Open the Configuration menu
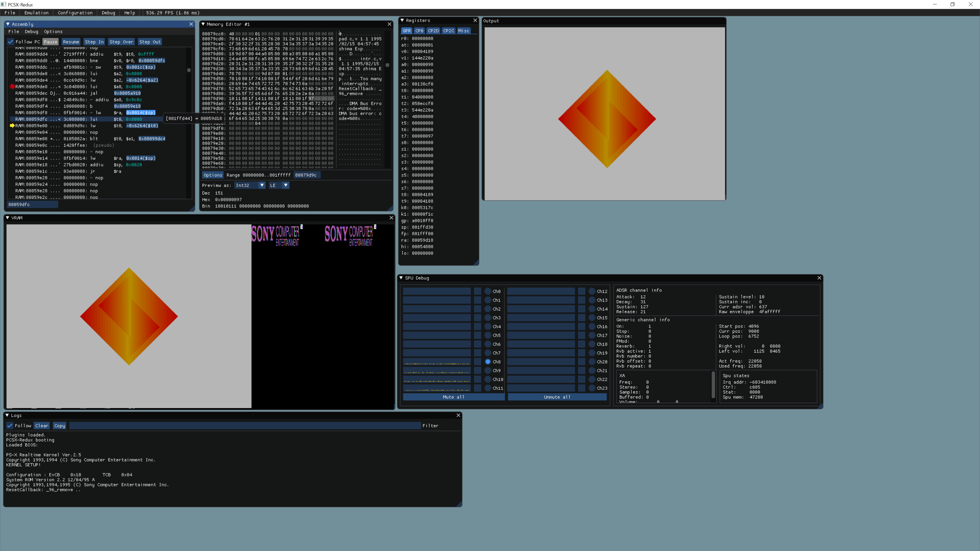The width and height of the screenshot is (980, 551). pyautogui.click(x=75, y=12)
